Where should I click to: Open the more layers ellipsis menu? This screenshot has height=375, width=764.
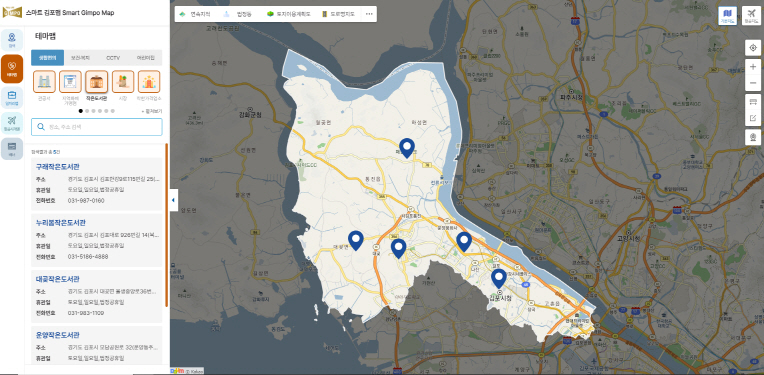369,14
